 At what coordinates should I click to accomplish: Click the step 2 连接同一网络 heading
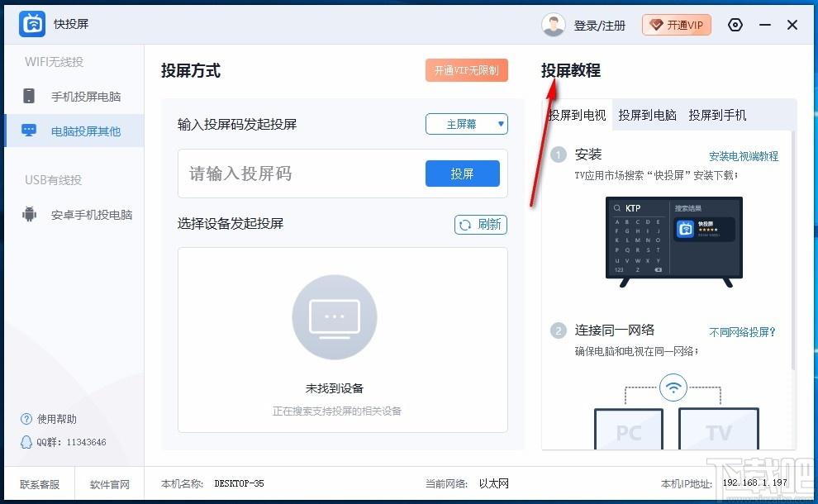(614, 330)
